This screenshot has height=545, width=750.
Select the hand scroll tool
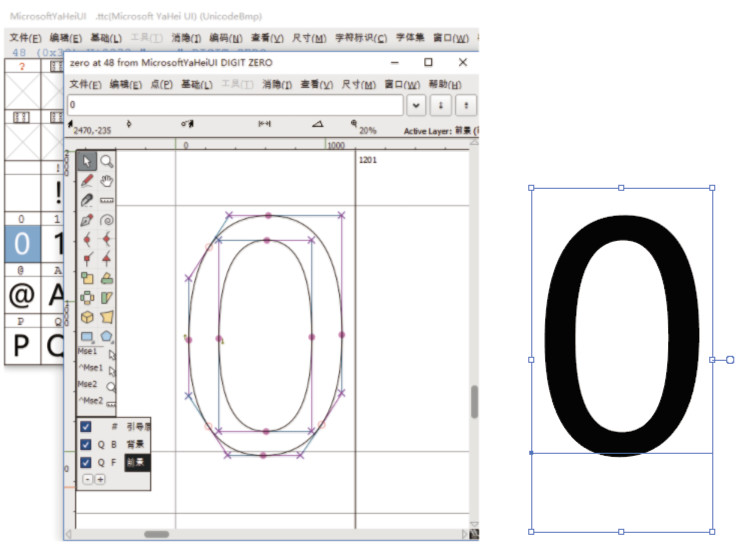click(106, 181)
